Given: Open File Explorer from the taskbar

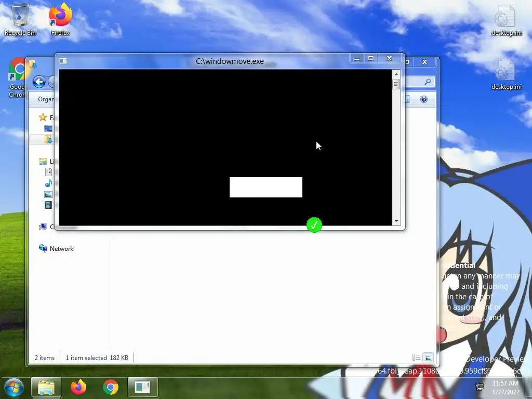Looking at the screenshot, I should click(46, 387).
